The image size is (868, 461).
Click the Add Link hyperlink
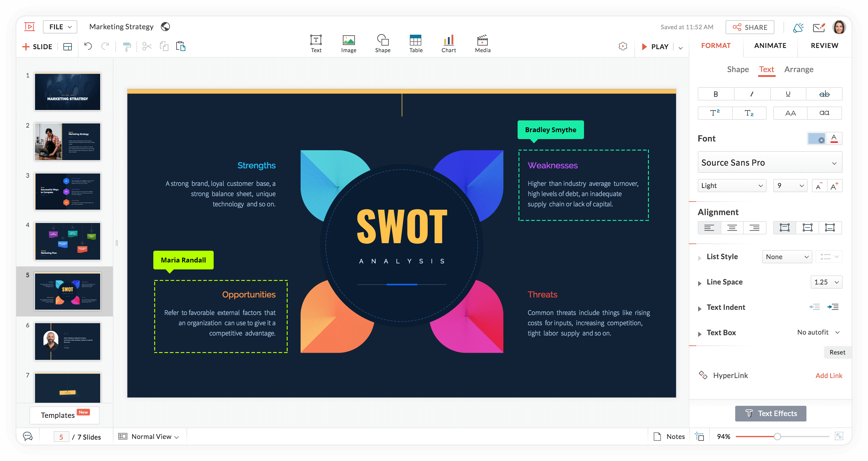(828, 375)
